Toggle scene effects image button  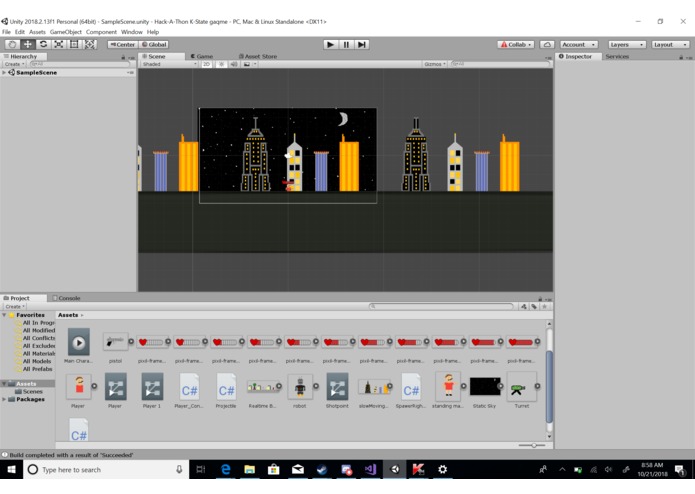point(247,64)
